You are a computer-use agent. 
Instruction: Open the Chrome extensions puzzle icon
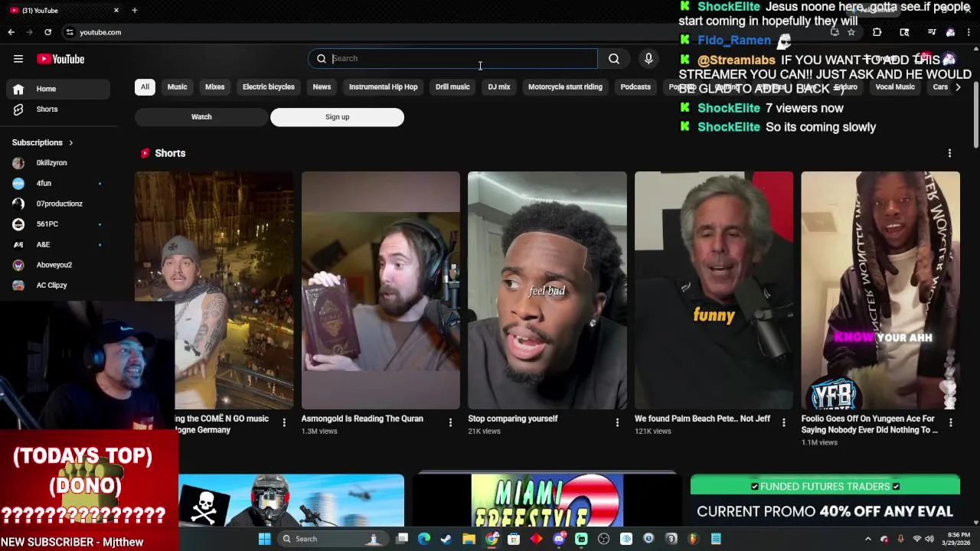(877, 32)
